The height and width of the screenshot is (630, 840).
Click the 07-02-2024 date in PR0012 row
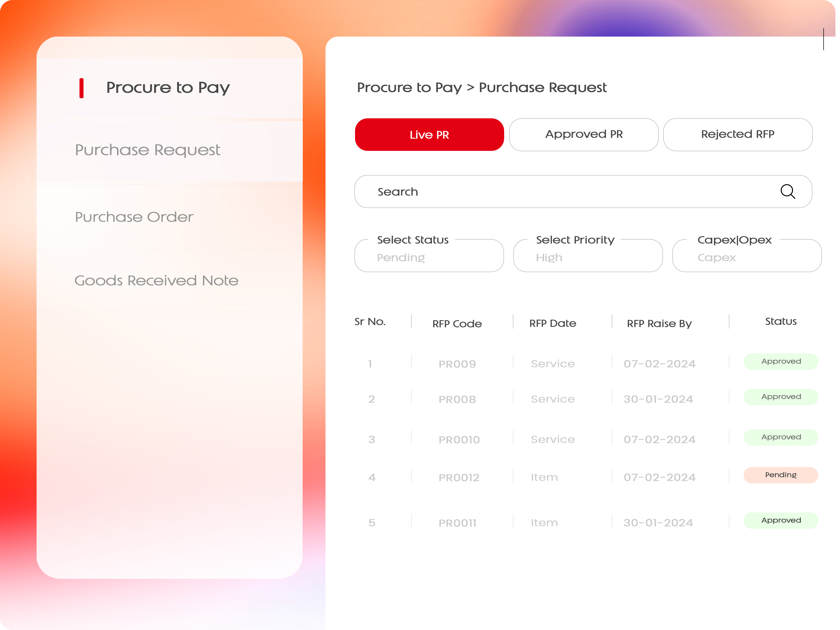659,477
